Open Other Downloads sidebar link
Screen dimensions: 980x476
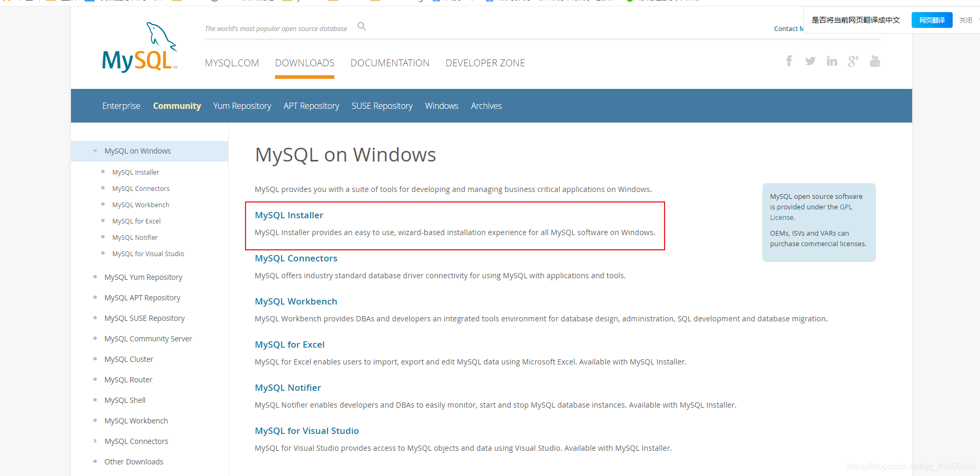(134, 462)
